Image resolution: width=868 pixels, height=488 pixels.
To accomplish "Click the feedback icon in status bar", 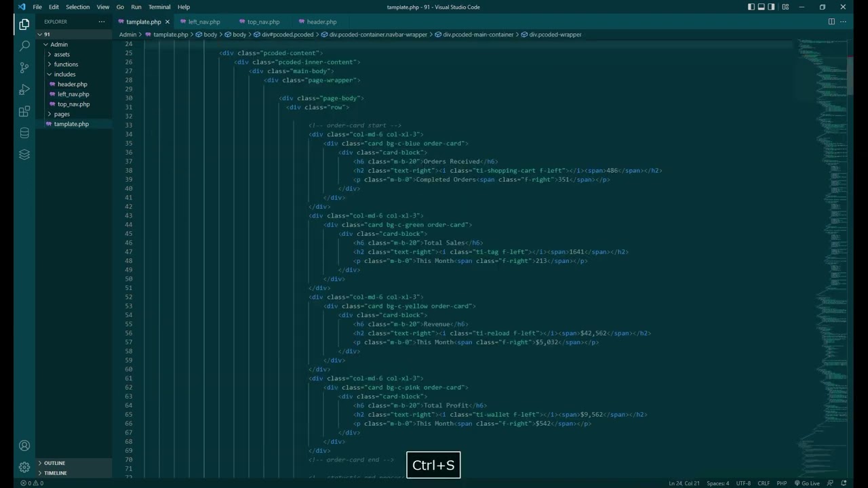I will coord(831,483).
